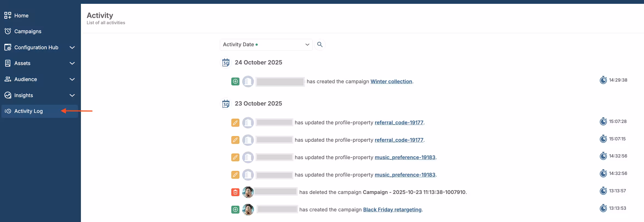644x222 pixels.
Task: Select Insights in the sidebar
Action: 40,95
